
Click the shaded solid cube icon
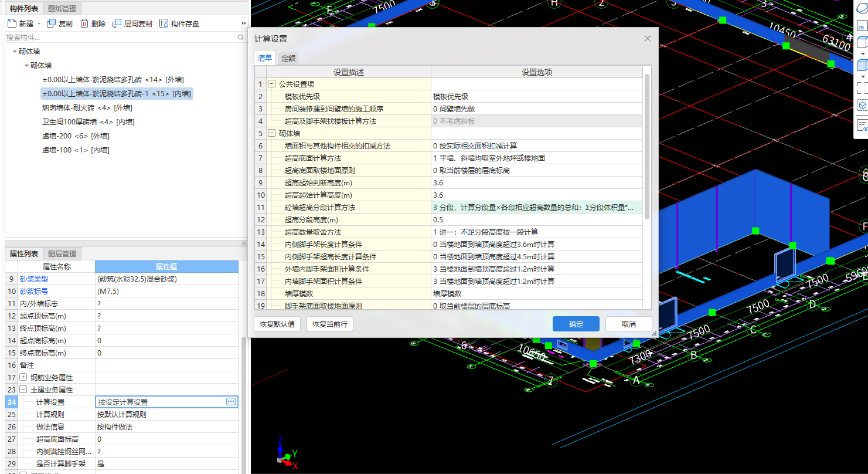pyautogui.click(x=862, y=65)
